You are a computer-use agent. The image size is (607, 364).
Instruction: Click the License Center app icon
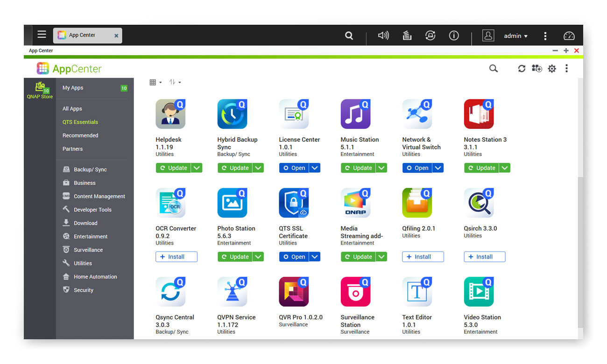pyautogui.click(x=294, y=114)
